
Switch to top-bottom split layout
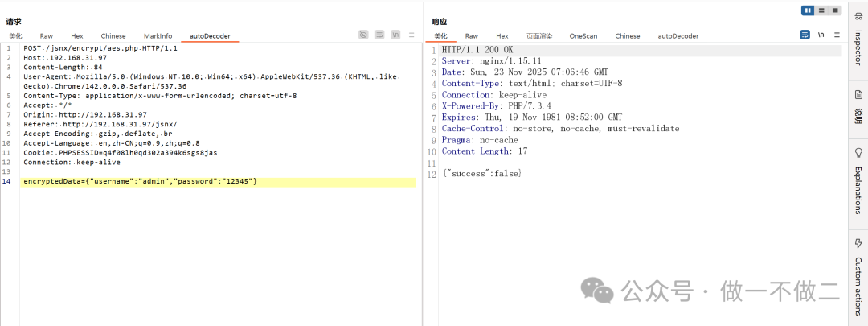[821, 10]
